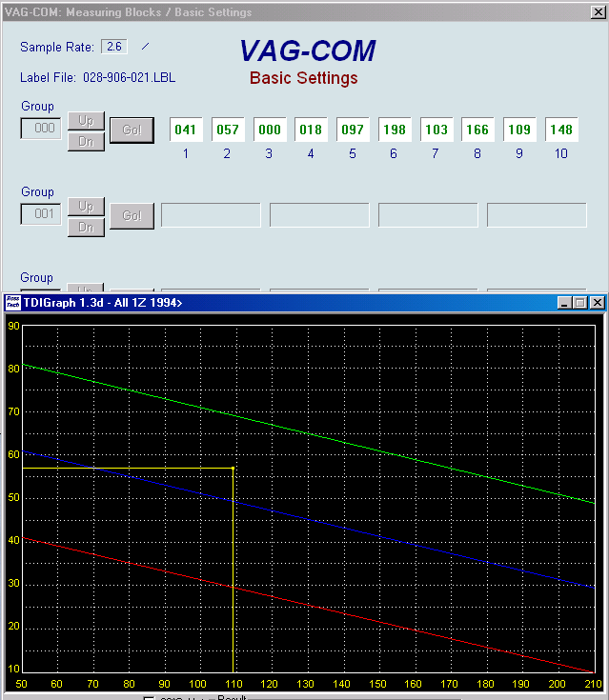Click the Sample Rate field showing 2.6
This screenshot has width=609, height=700.
(x=115, y=47)
